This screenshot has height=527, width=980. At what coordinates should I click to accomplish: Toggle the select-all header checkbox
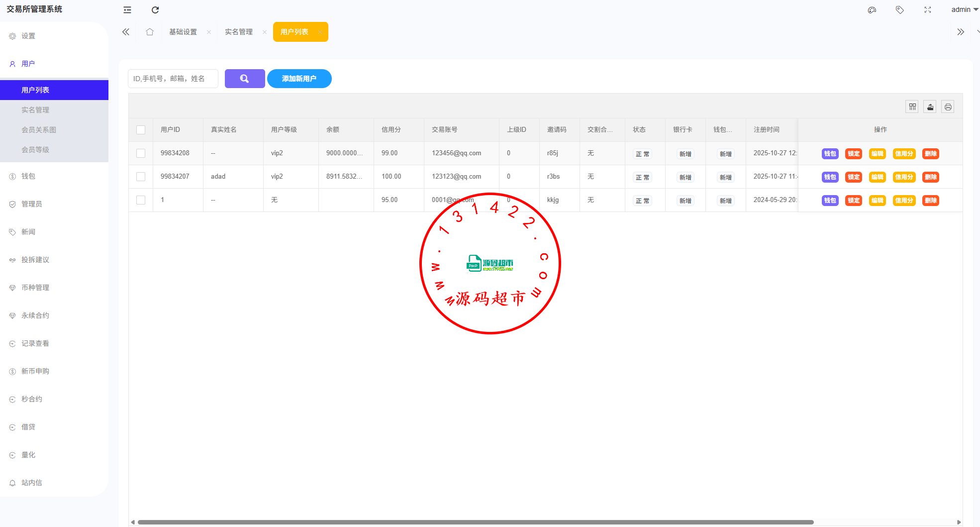click(x=141, y=130)
